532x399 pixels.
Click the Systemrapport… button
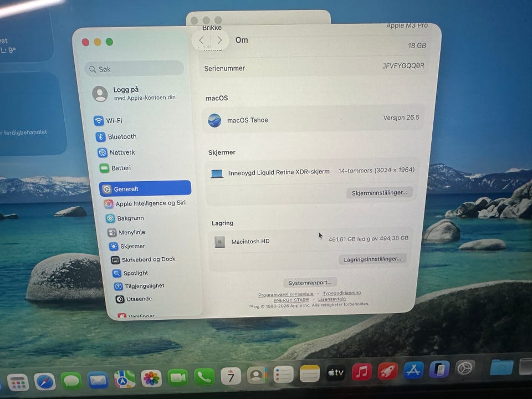(310, 283)
